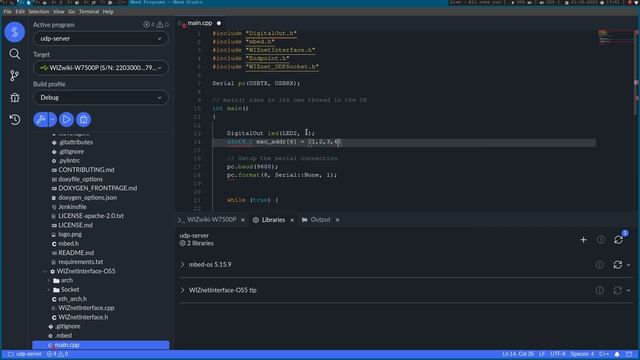Close the Output tab

[x=338, y=220]
